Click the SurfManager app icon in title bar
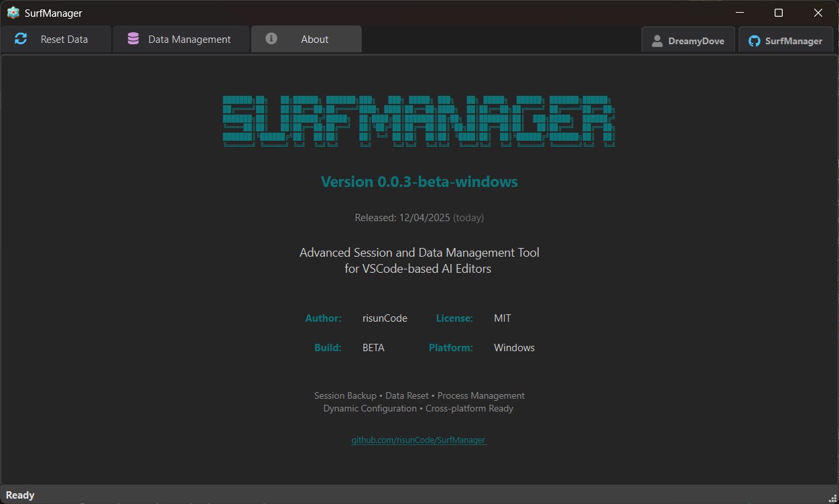 (x=13, y=13)
